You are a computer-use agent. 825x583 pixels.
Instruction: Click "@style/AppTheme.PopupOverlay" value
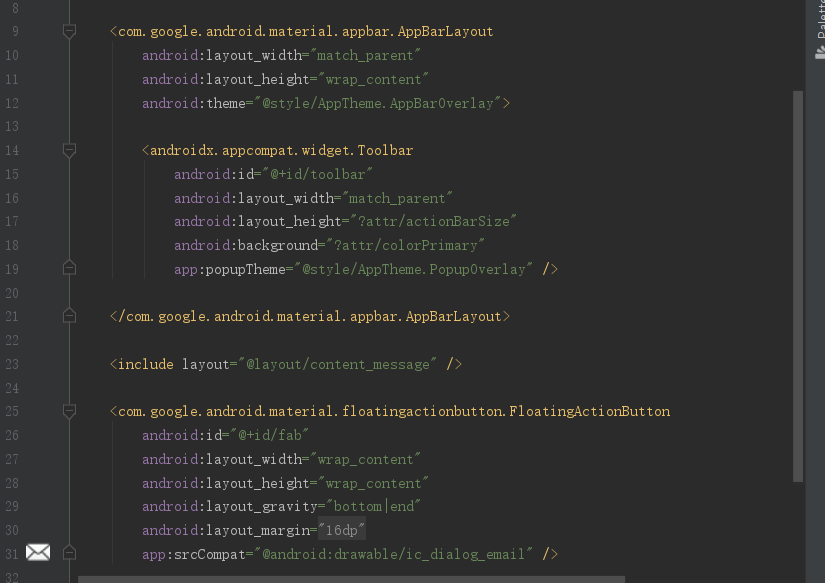(x=414, y=269)
